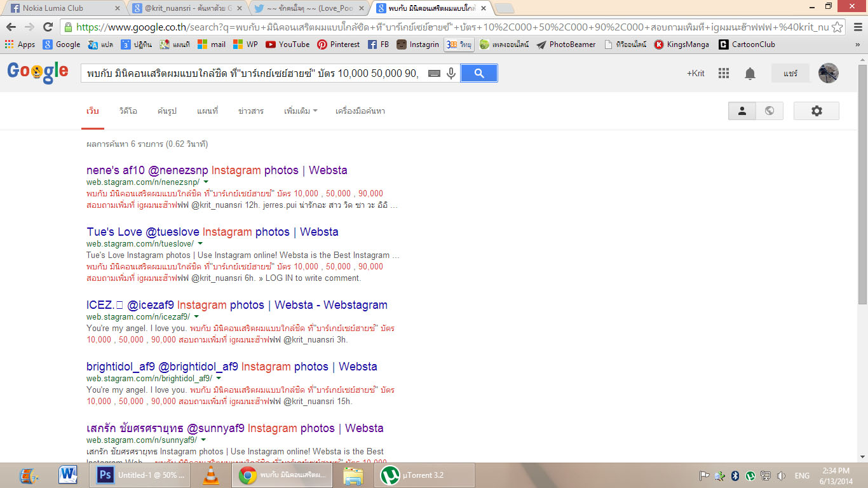
Task: Open the account profile picture
Action: pos(829,73)
